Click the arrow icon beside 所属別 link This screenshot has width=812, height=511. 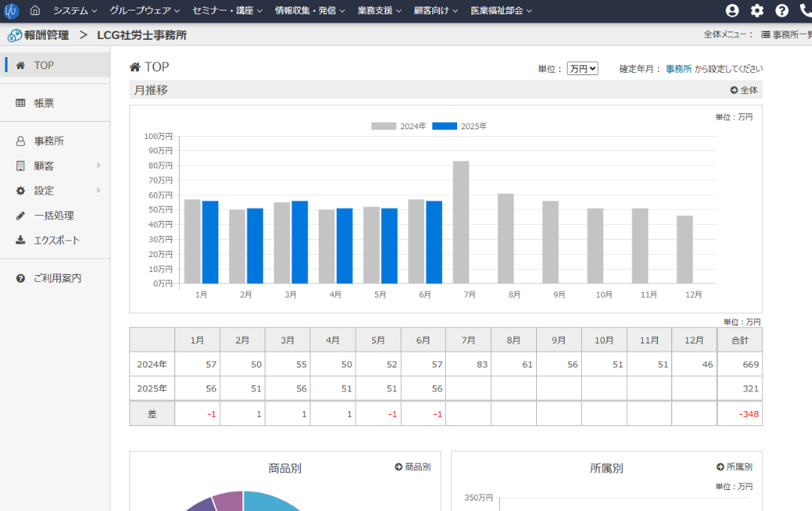point(720,467)
